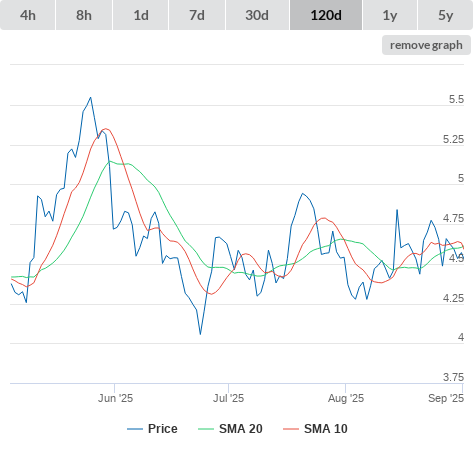The image size is (474, 455).
Task: Hide the SMA 10 series
Action: [326, 429]
